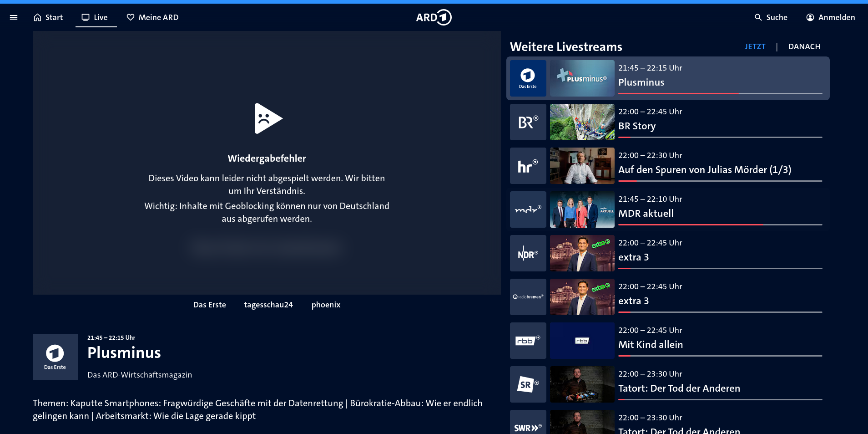
Task: Click SR Tatort: Der Tod der Anderen title
Action: 679,388
